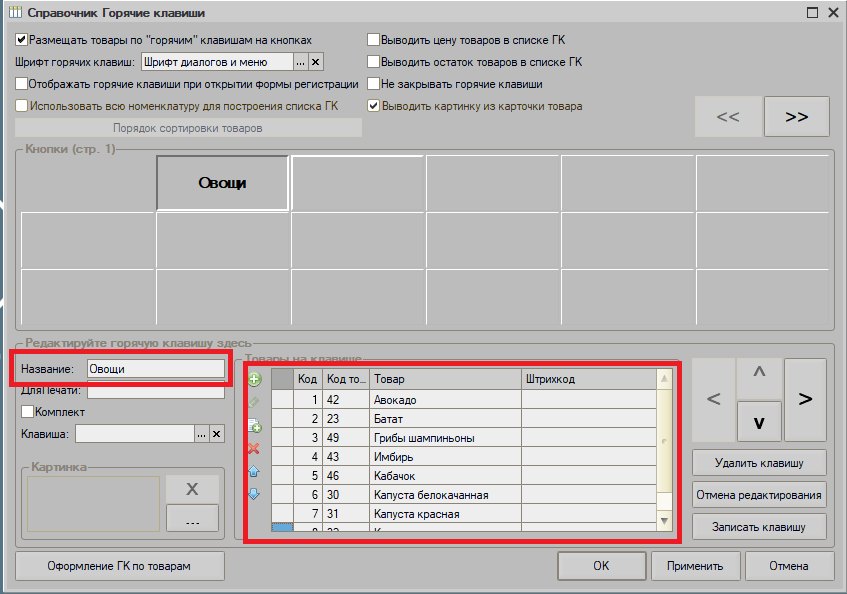The image size is (847, 594).
Task: Open font picker via the ellipsis beside Шрифт горячих клавиш
Action: click(300, 62)
